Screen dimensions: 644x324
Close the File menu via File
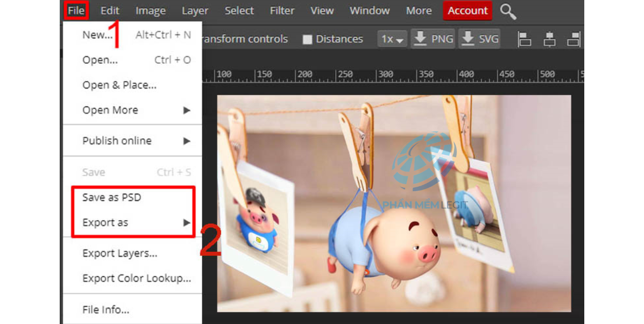(x=76, y=10)
